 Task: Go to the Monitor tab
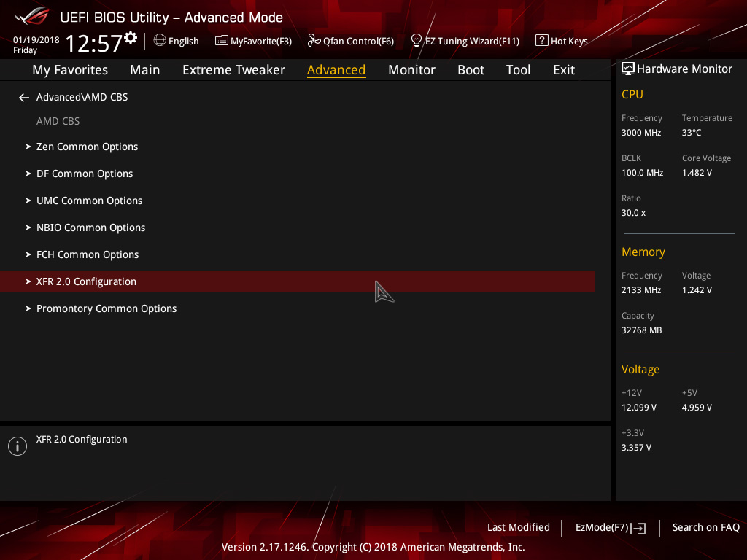tap(411, 70)
